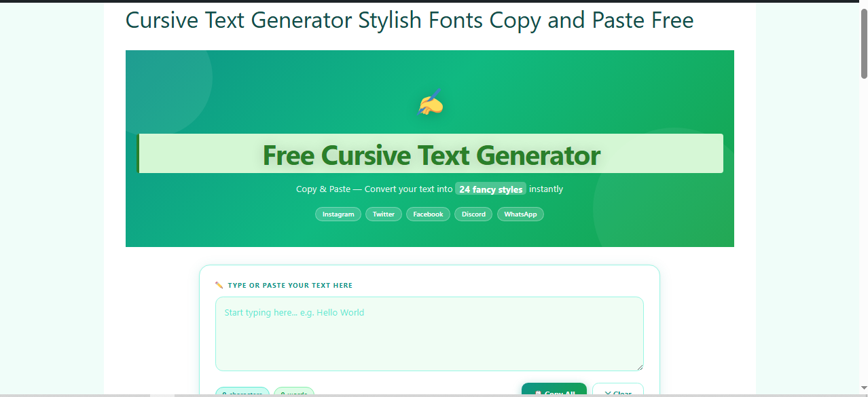Click the clipboard icon on Copy All
The height and width of the screenshot is (397, 868).
[539, 393]
